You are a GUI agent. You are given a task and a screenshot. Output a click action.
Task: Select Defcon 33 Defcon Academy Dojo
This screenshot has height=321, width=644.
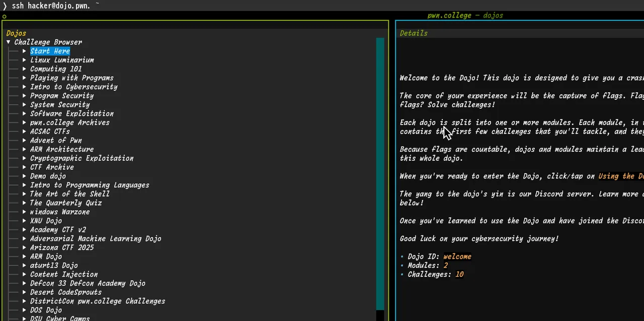pos(88,283)
